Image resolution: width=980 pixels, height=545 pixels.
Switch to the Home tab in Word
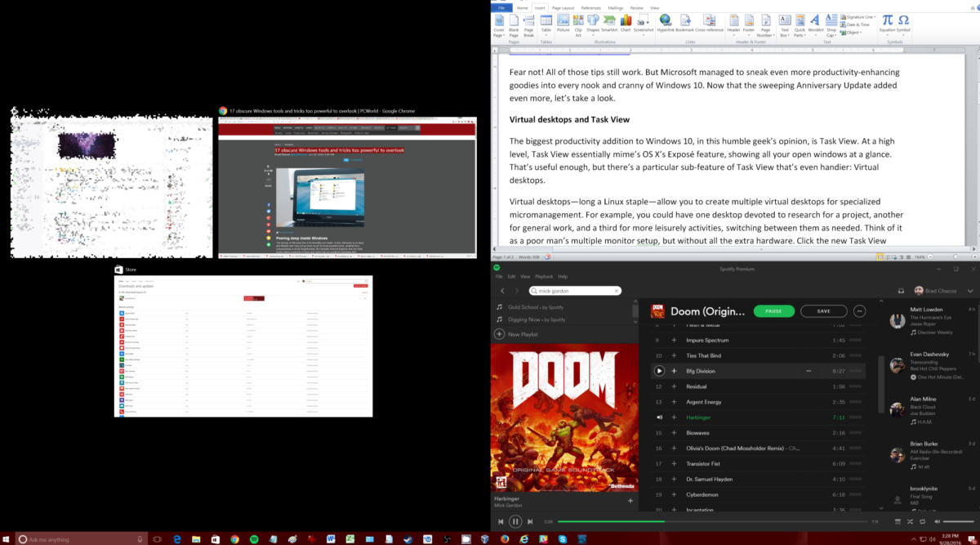(523, 7)
